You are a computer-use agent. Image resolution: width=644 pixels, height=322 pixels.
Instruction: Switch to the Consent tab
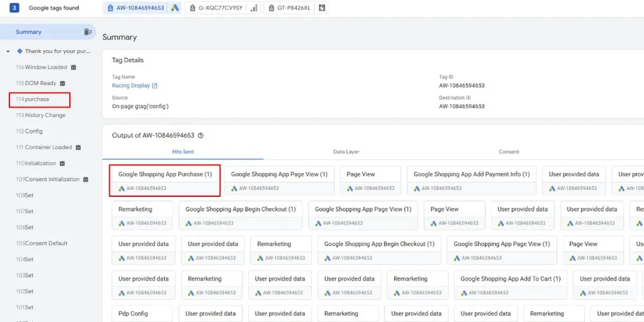coord(509,152)
